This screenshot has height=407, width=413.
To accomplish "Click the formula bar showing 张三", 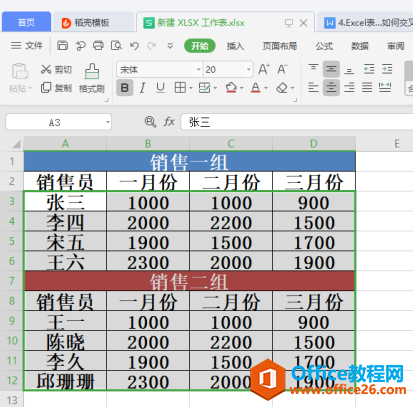I will click(x=297, y=122).
